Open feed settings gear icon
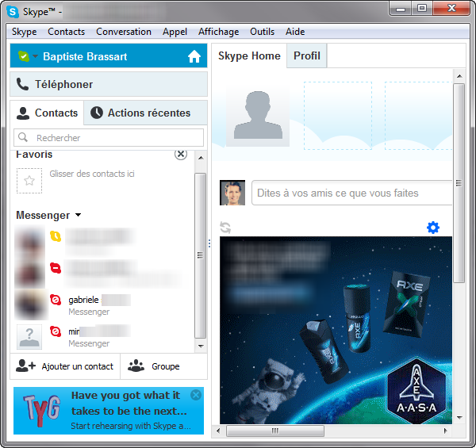Viewport: 476px width, 448px height. (433, 228)
